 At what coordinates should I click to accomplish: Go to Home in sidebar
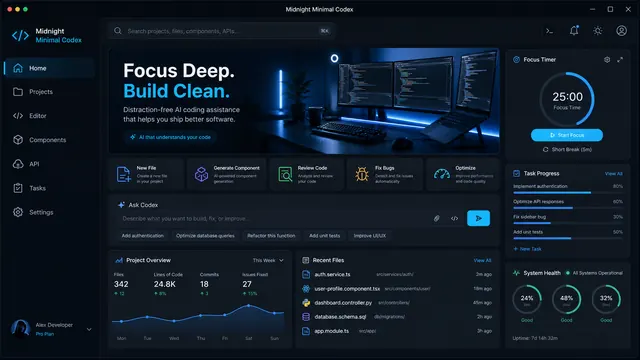49,68
